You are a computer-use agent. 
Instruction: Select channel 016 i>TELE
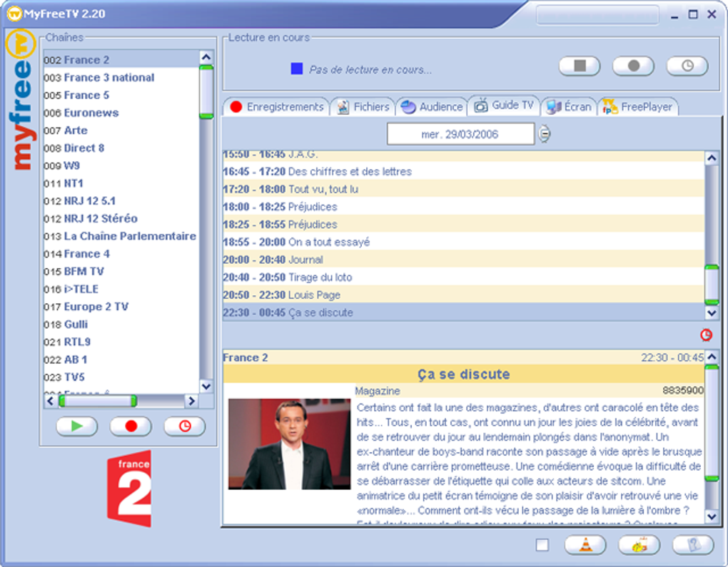121,289
